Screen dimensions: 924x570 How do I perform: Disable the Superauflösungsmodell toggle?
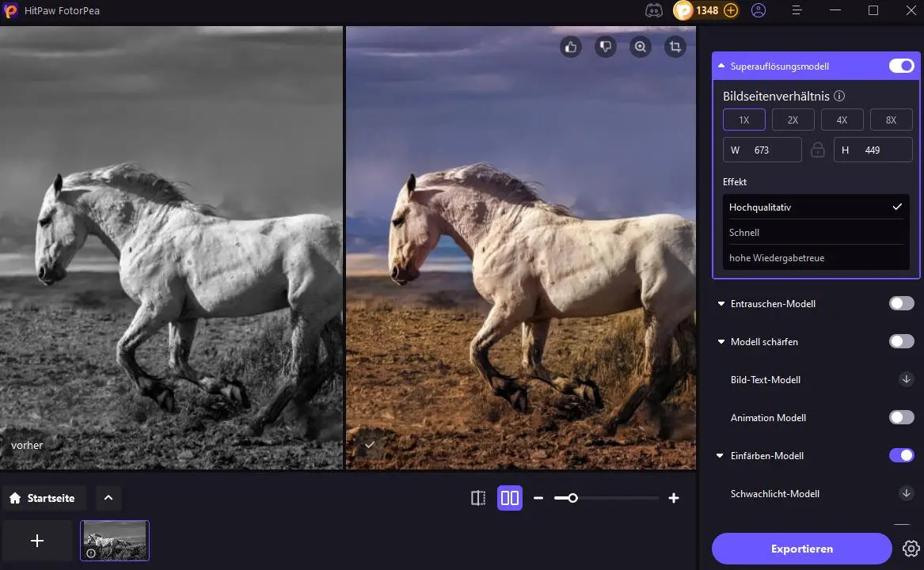pos(901,66)
